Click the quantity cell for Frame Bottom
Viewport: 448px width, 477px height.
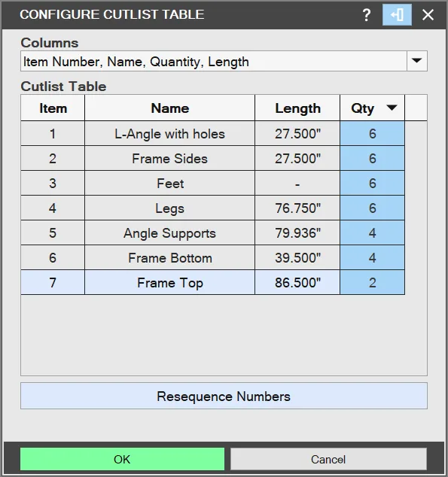point(372,257)
